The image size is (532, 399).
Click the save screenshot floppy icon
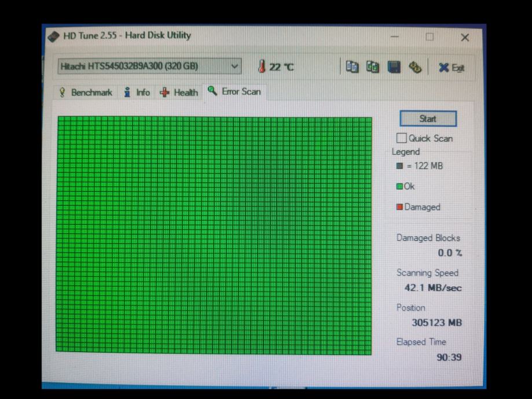[394, 67]
